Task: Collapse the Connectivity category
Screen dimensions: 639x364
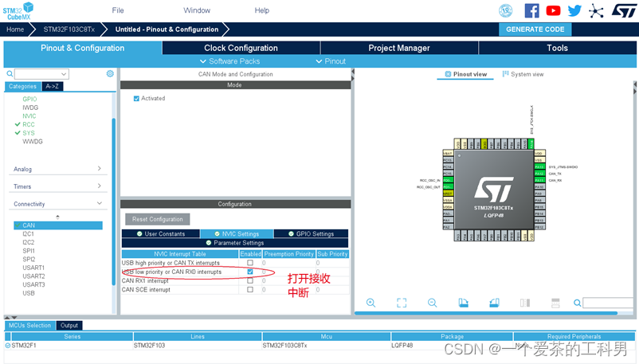Action: 58,204
